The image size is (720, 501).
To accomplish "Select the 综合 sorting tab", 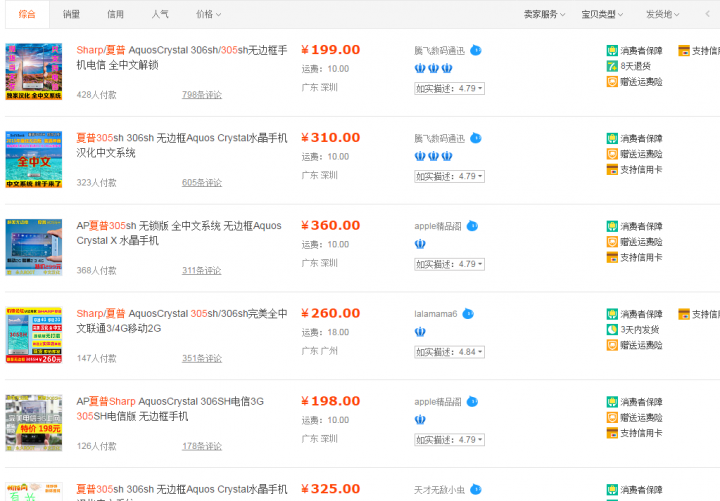I will [x=27, y=14].
